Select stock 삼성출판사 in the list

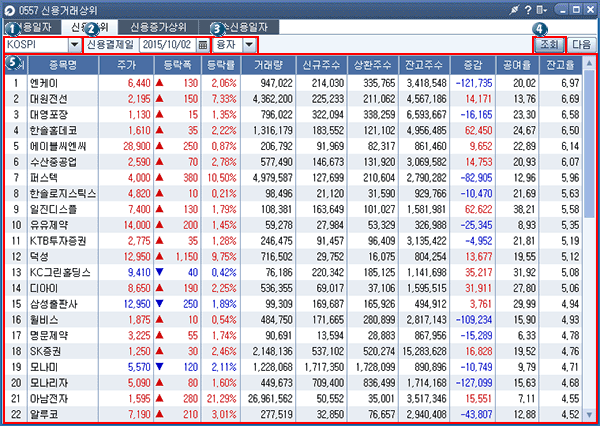point(54,304)
